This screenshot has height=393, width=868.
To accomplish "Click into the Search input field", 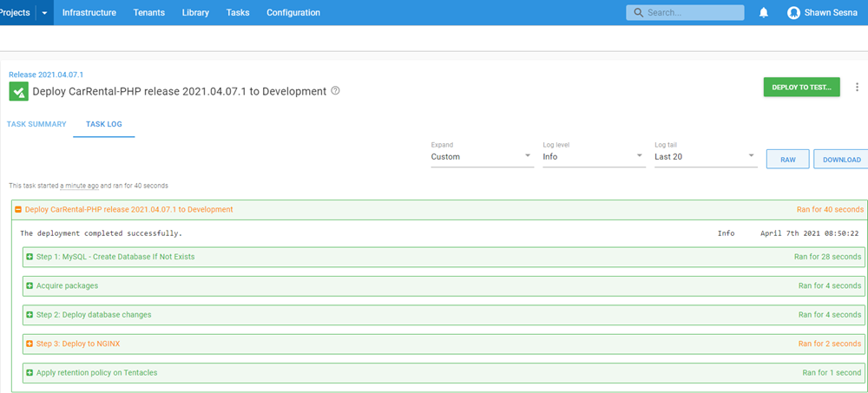I will pyautogui.click(x=693, y=13).
